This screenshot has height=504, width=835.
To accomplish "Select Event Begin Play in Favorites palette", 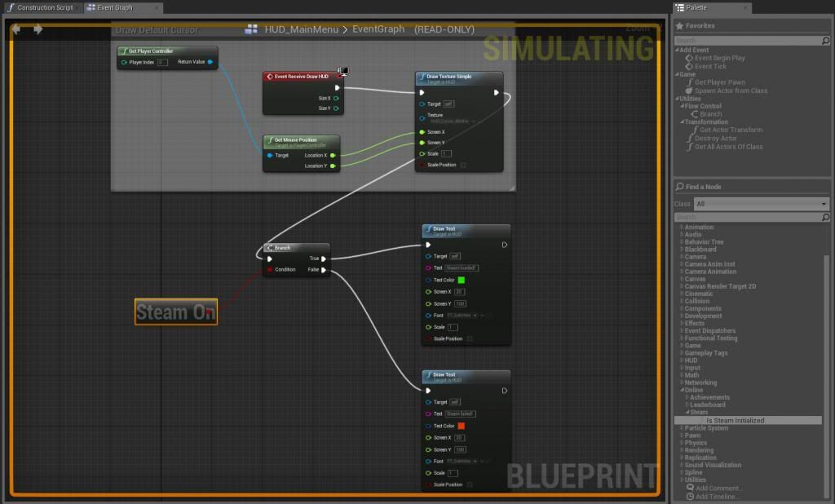I will pyautogui.click(x=719, y=58).
